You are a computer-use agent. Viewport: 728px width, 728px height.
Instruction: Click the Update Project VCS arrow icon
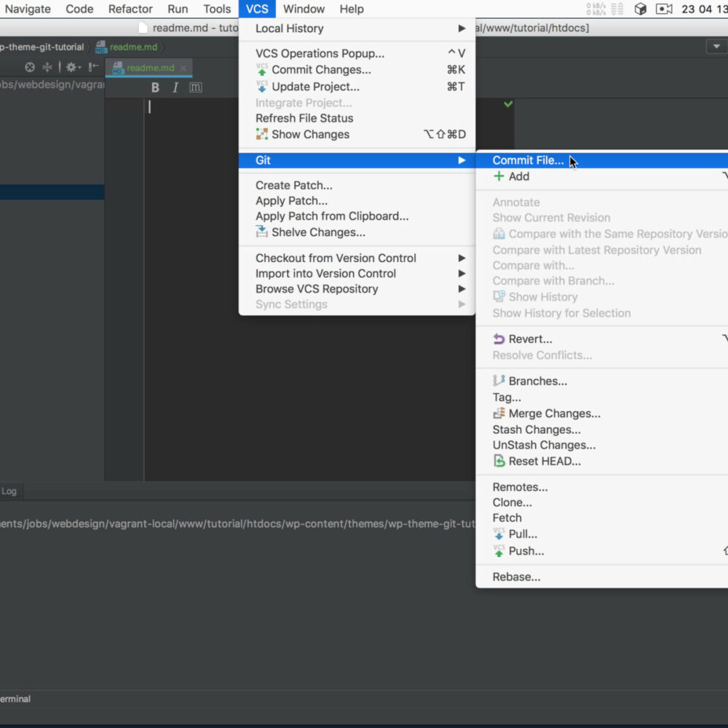tap(262, 87)
